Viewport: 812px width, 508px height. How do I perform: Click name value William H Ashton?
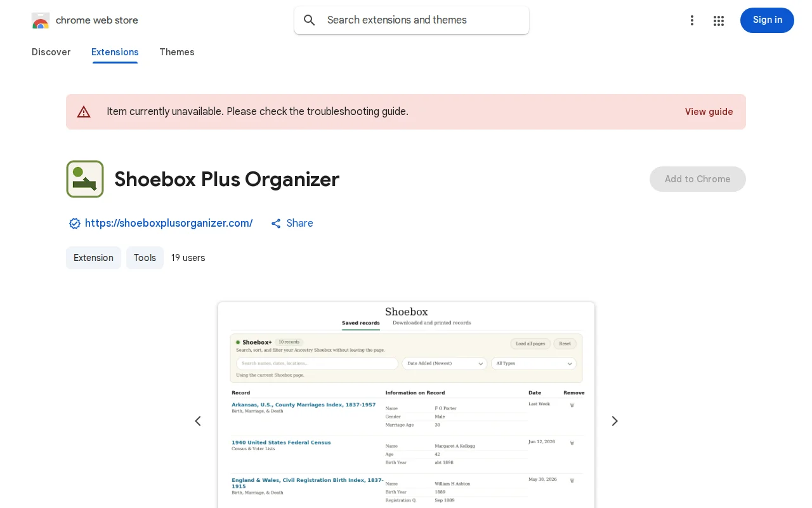click(x=452, y=484)
